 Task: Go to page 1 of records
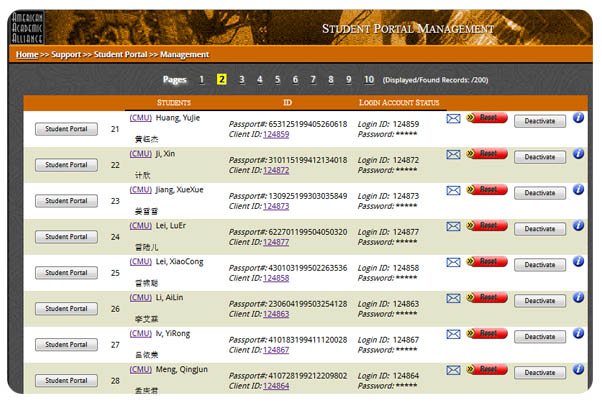pyautogui.click(x=202, y=79)
